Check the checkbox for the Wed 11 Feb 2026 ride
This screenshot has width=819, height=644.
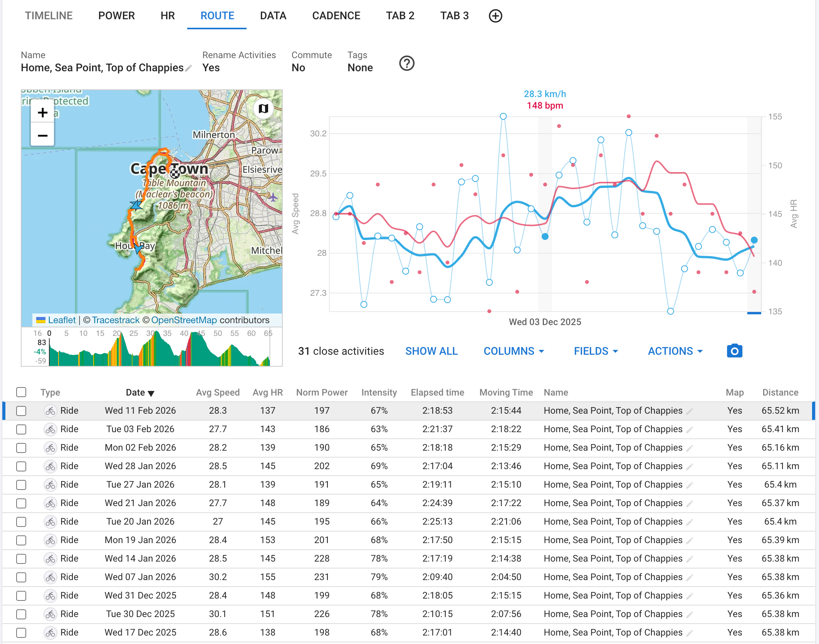coord(21,411)
